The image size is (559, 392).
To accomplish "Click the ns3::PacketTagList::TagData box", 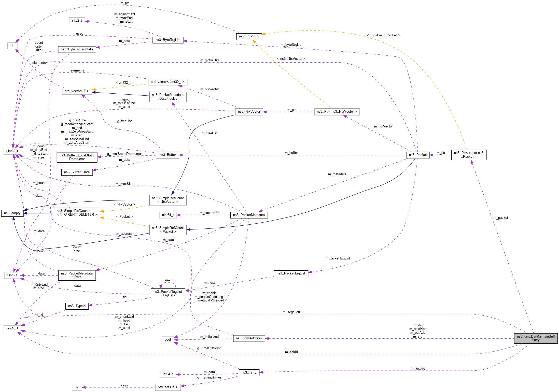I will 168,294.
